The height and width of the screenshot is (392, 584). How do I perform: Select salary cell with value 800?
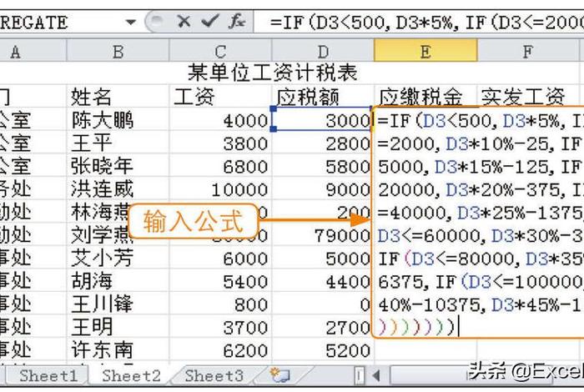(x=220, y=304)
